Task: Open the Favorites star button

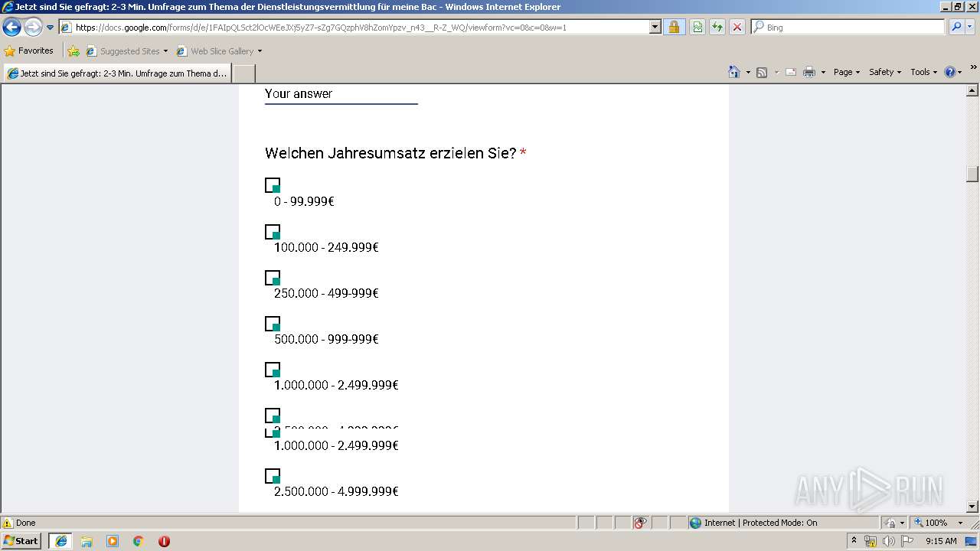Action: [x=29, y=51]
